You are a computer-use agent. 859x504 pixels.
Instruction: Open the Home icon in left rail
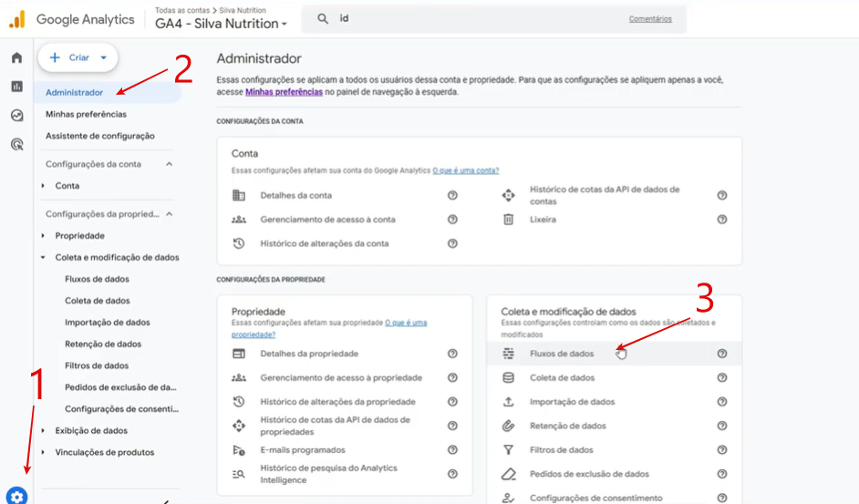click(16, 58)
